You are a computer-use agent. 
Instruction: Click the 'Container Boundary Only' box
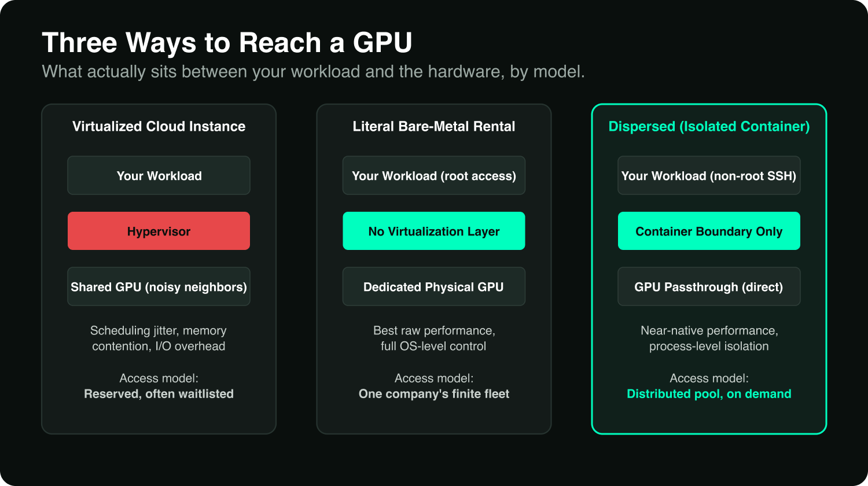tap(709, 231)
